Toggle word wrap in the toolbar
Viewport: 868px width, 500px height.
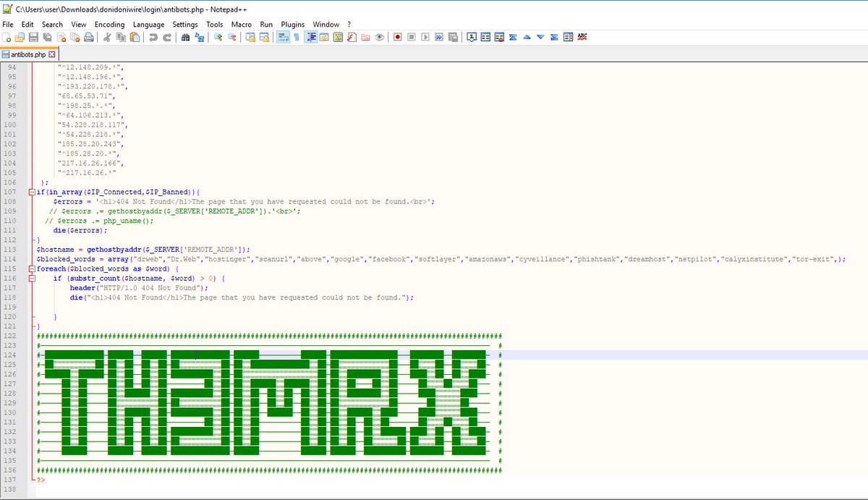pyautogui.click(x=282, y=37)
